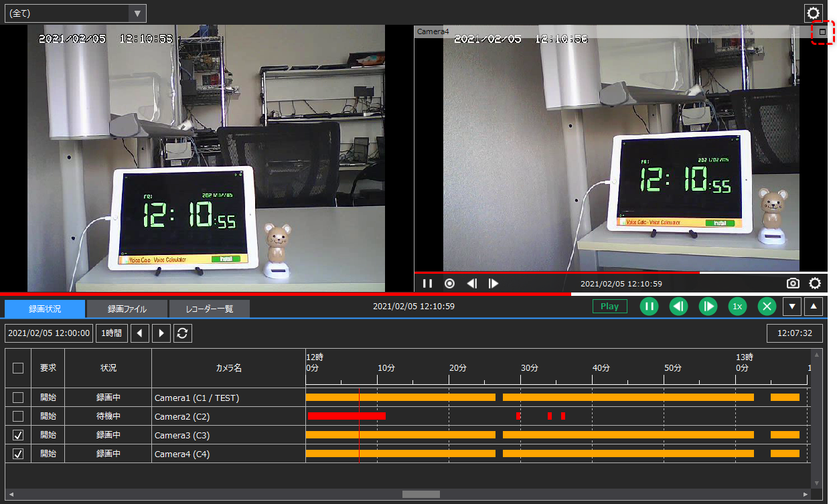
Task: Stop playback with the green X icon
Action: point(767,306)
